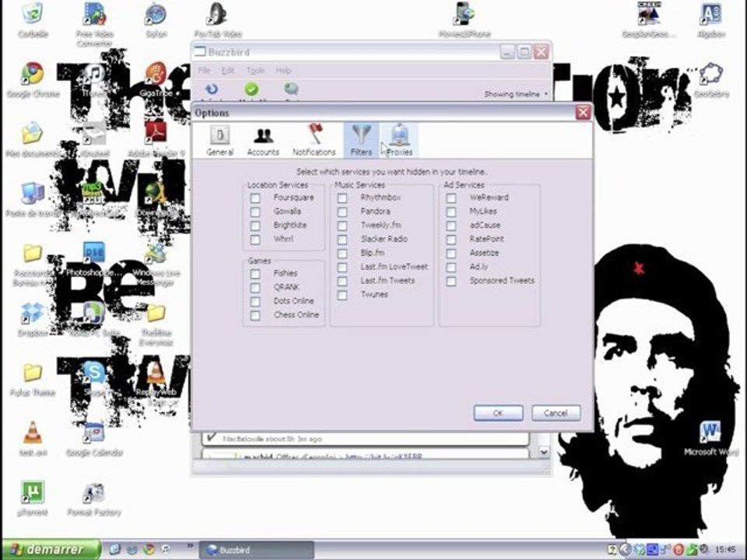Screen dimensions: 747x560
Task: Enable the Chess Online filter
Action: pos(255,315)
